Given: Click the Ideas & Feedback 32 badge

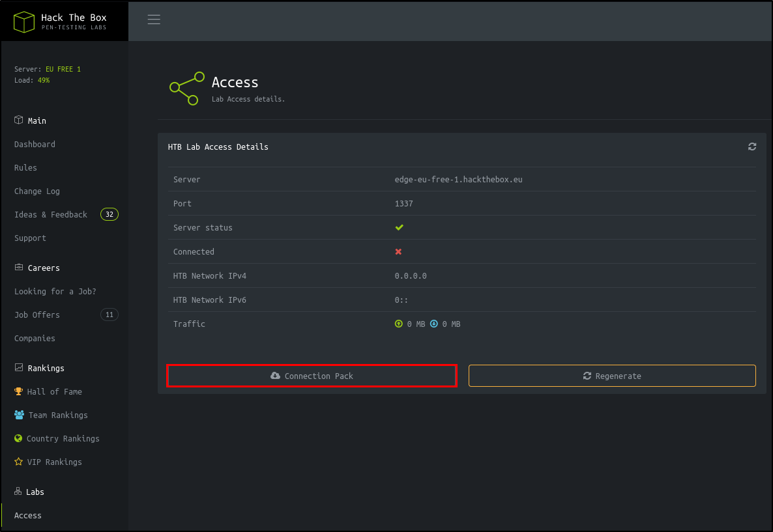Looking at the screenshot, I should point(109,214).
